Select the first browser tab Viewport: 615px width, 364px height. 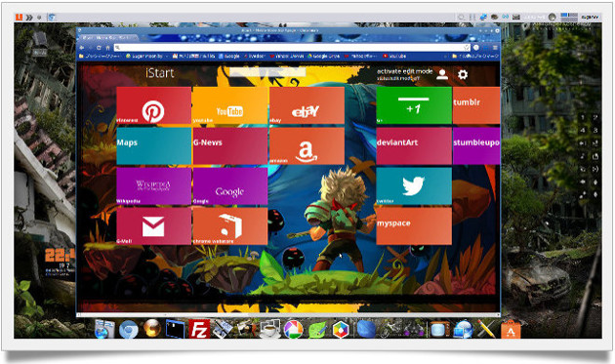click(107, 38)
